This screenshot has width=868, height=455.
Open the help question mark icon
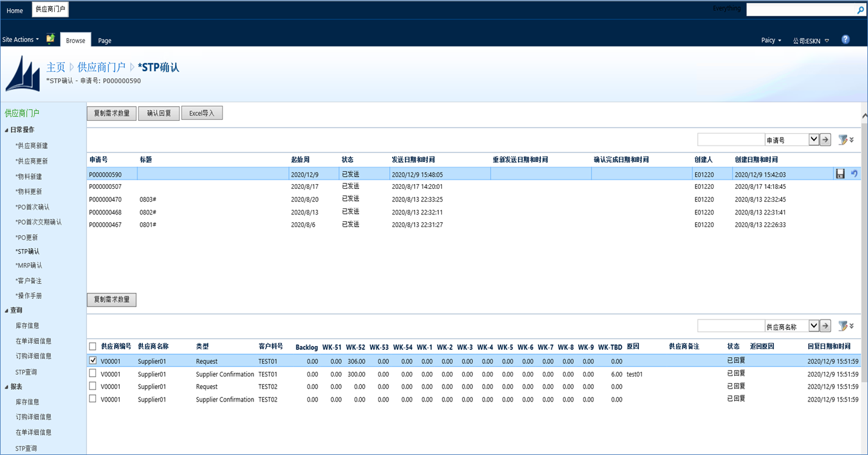tap(846, 39)
